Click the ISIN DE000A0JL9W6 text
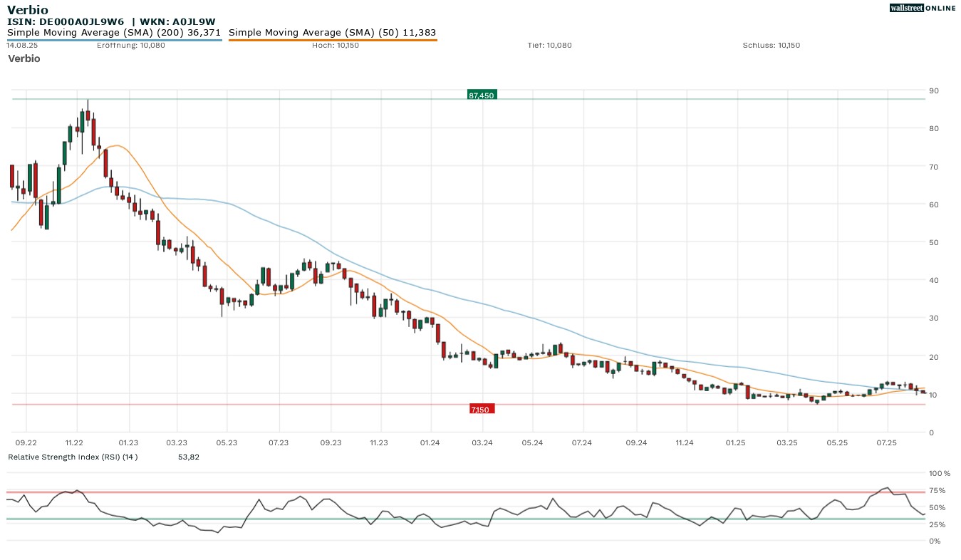The height and width of the screenshot is (560, 961). (x=66, y=22)
